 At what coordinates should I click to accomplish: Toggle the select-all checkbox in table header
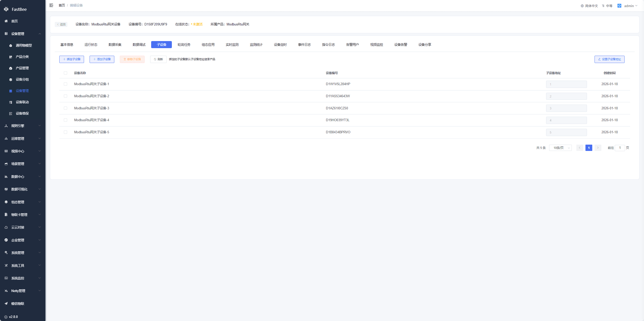click(66, 73)
